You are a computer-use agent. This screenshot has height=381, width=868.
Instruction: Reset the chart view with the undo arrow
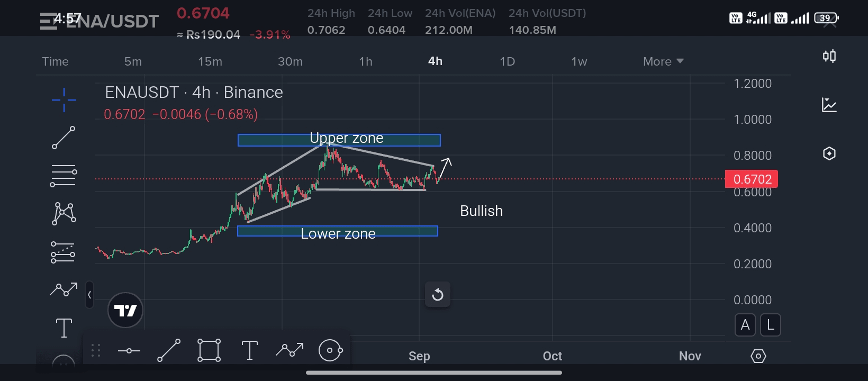pyautogui.click(x=438, y=295)
